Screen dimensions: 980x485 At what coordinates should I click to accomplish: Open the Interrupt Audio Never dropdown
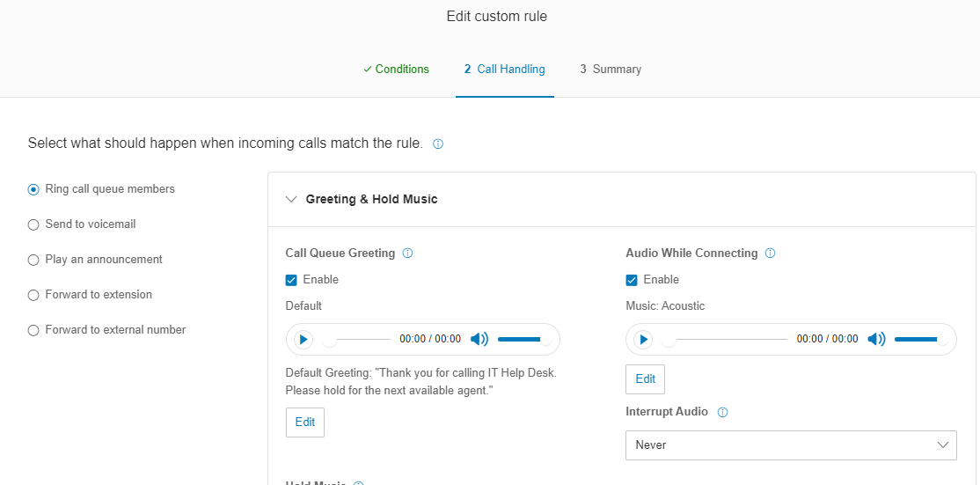coord(791,445)
